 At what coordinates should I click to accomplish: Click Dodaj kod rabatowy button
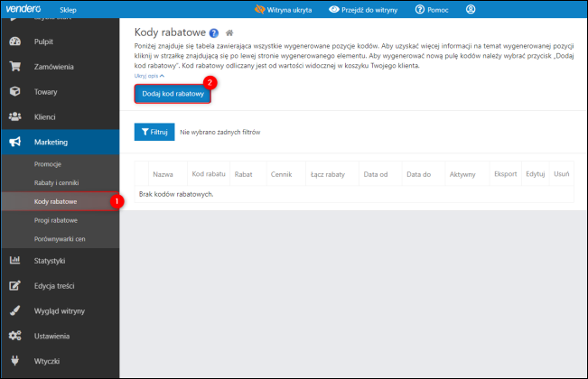[x=173, y=94]
